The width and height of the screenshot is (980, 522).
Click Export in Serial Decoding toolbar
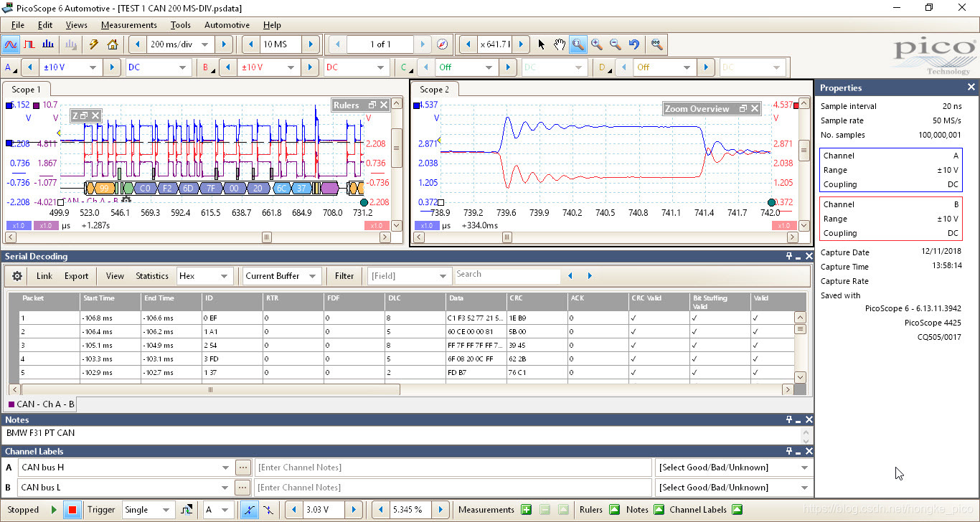tap(77, 276)
